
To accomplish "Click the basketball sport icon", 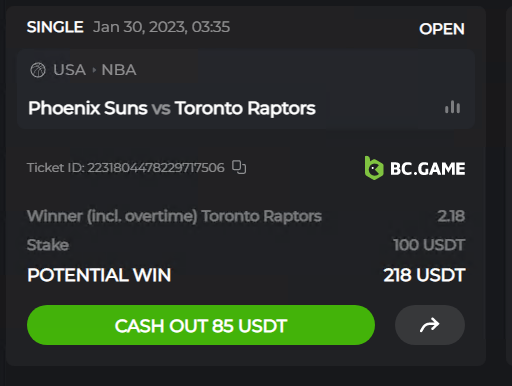I will [38, 70].
